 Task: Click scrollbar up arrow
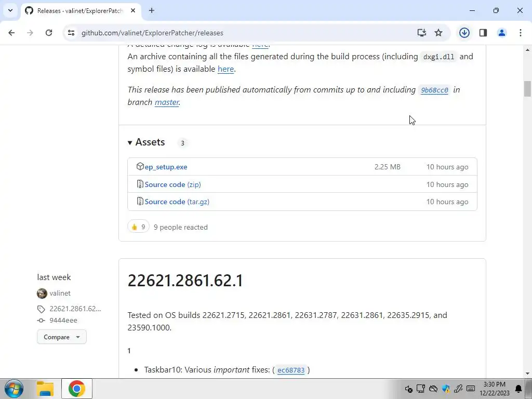pos(527,50)
